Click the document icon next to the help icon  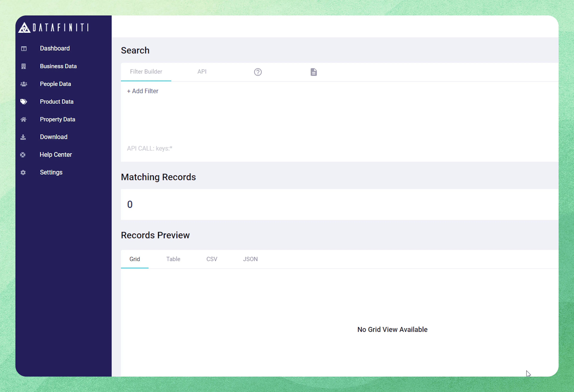click(313, 72)
